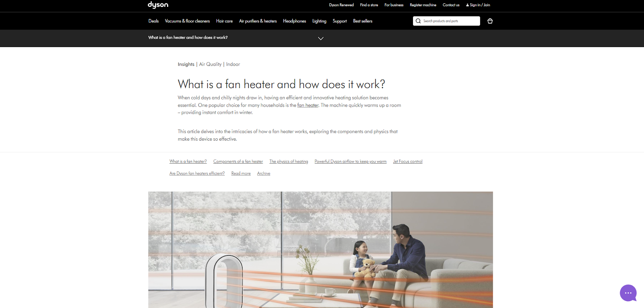Open the Insights breadcrumb
The height and width of the screenshot is (308, 644).
[186, 64]
